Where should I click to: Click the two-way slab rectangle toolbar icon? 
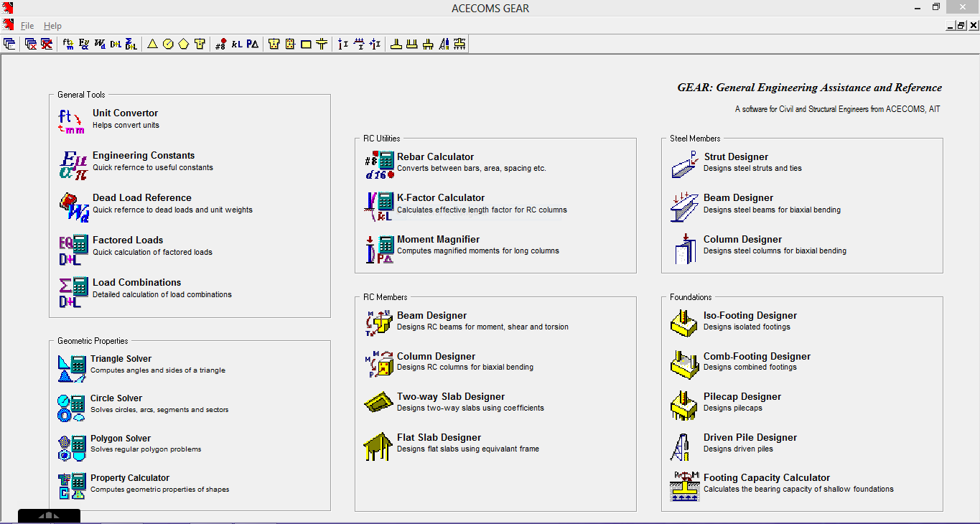click(306, 44)
